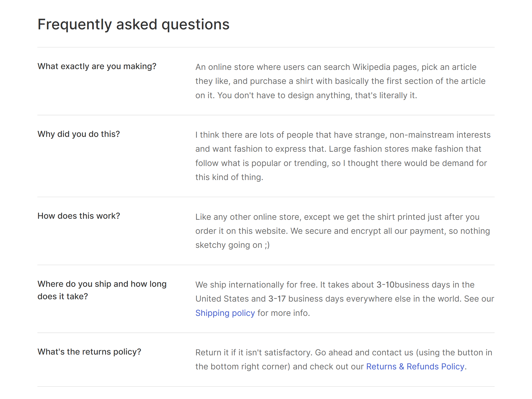Click "We ship internationally for free" sentence
The image size is (532, 399).
[x=256, y=285]
